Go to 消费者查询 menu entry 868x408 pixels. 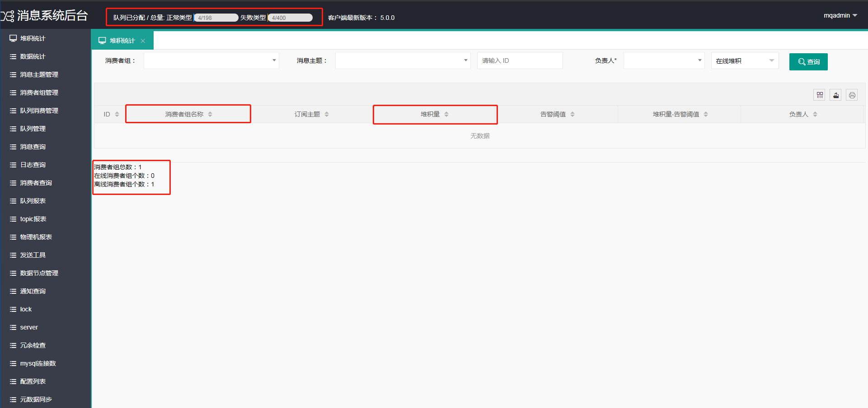point(45,183)
